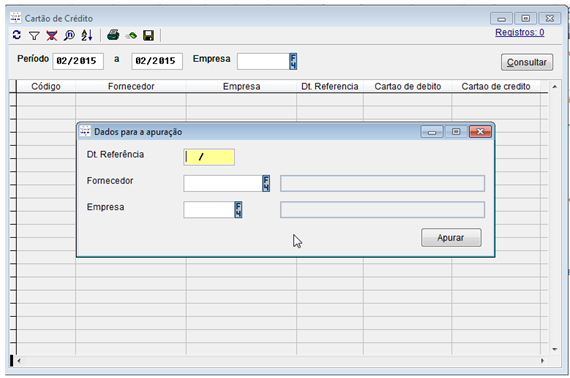Close the Dados para a apuração dialog
The width and height of the screenshot is (570, 378).
[x=480, y=132]
